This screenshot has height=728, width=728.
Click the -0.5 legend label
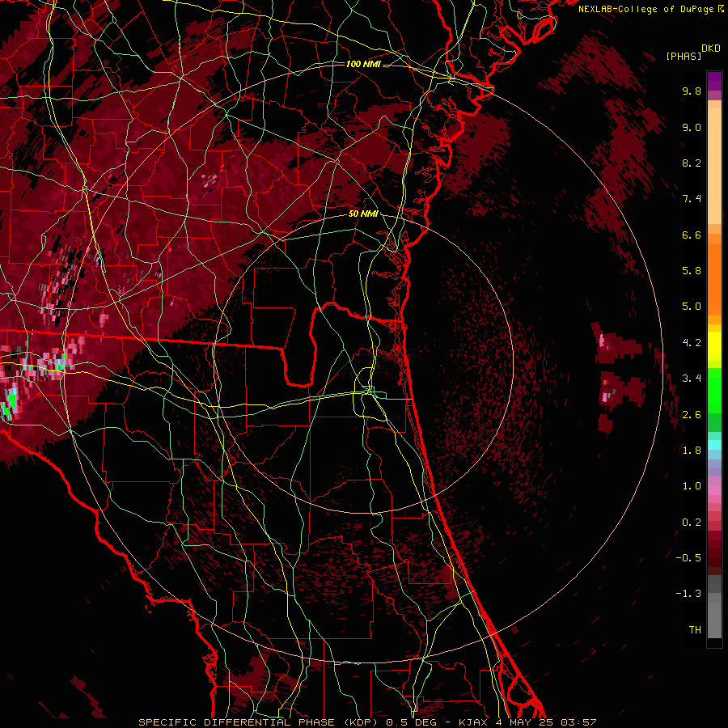tap(688, 558)
